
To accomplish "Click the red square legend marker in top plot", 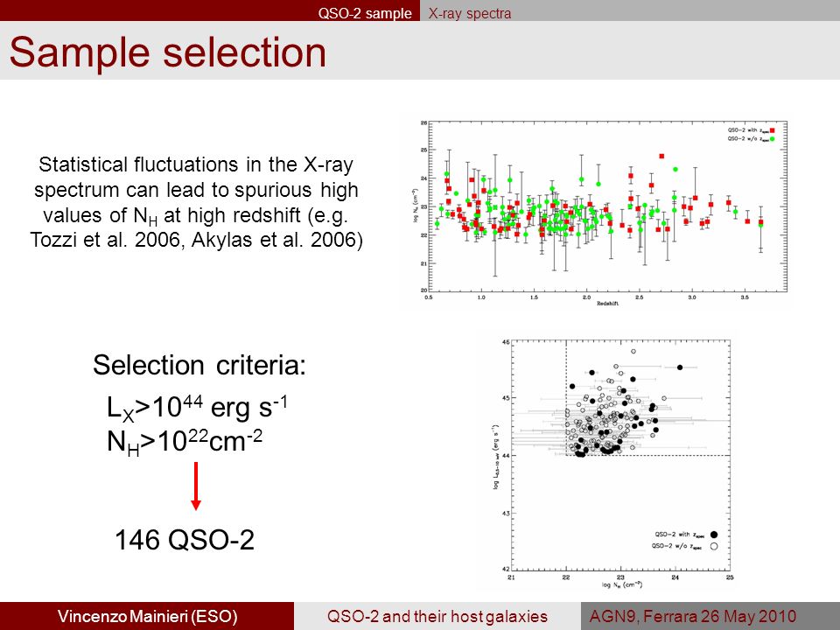I will click(x=772, y=130).
